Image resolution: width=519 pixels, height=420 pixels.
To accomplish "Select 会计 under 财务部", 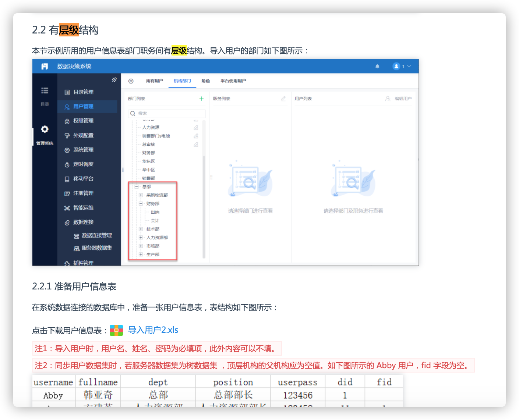I will pos(155,221).
